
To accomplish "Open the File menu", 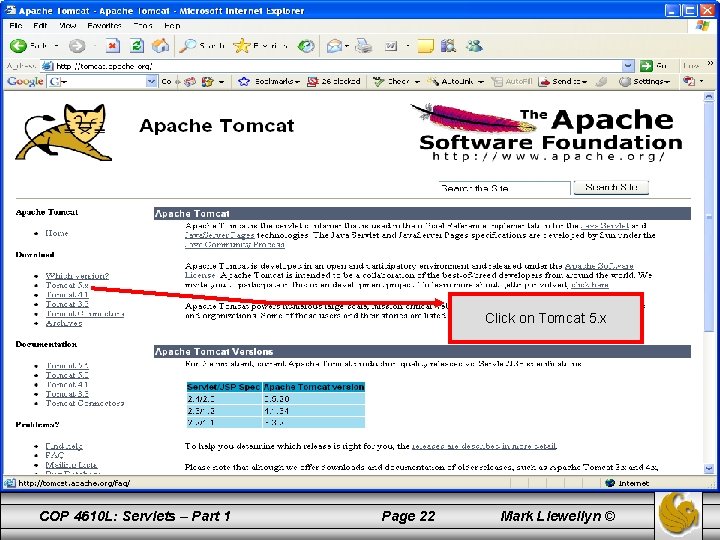I will point(16,26).
